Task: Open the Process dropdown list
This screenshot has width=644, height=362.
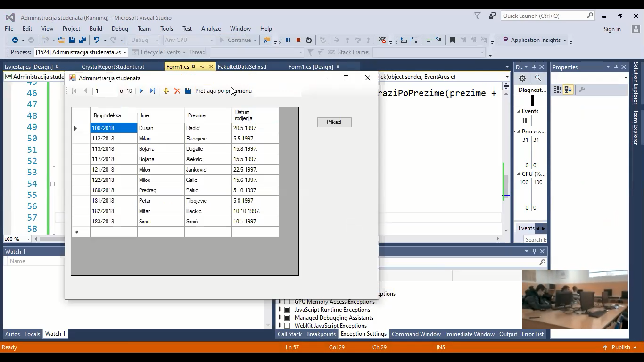Action: click(x=125, y=52)
